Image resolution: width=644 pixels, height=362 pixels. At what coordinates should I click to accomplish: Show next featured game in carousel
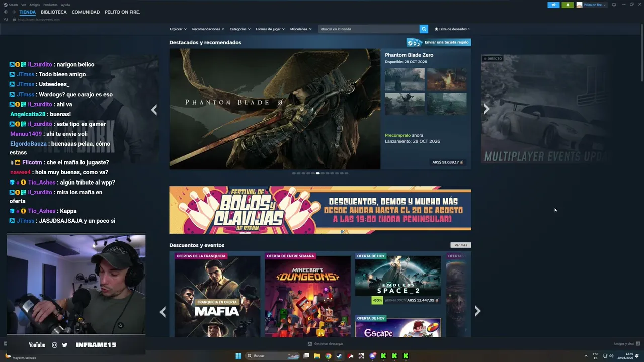tap(486, 109)
